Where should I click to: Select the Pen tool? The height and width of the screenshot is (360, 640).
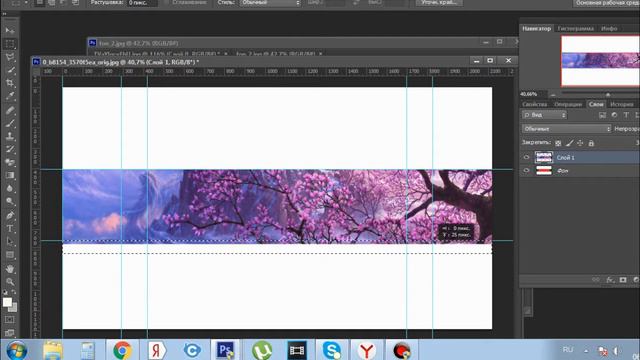(x=10, y=215)
